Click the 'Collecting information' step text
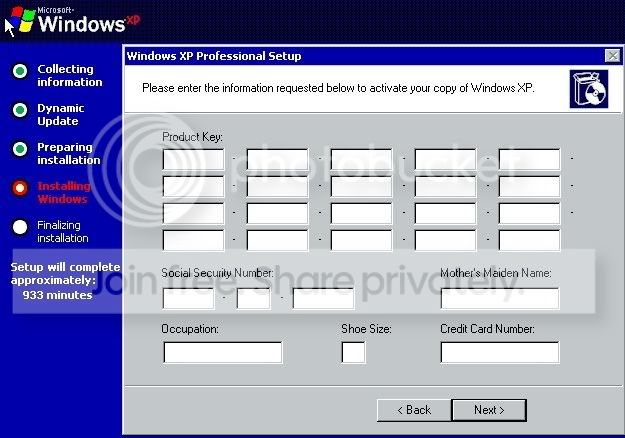 70,75
